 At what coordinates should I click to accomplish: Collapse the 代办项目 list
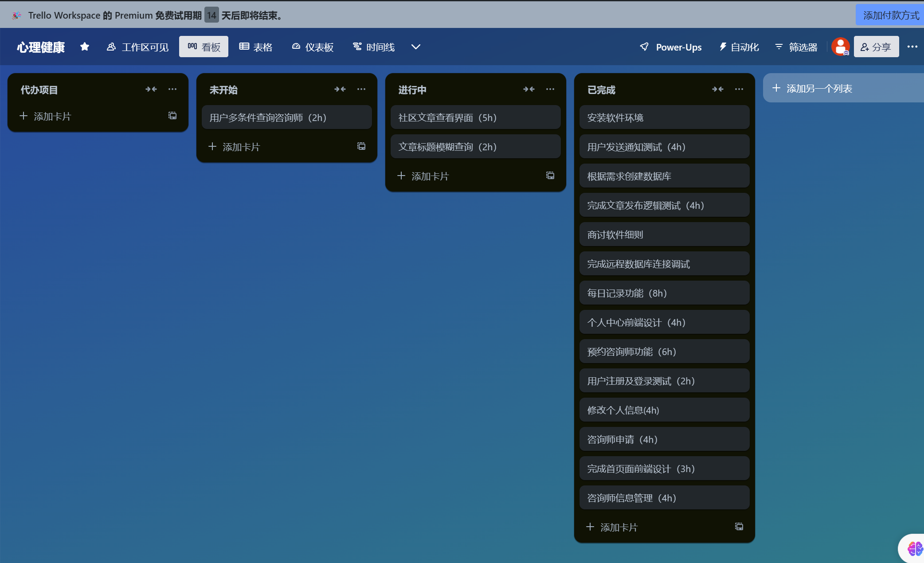pyautogui.click(x=151, y=89)
